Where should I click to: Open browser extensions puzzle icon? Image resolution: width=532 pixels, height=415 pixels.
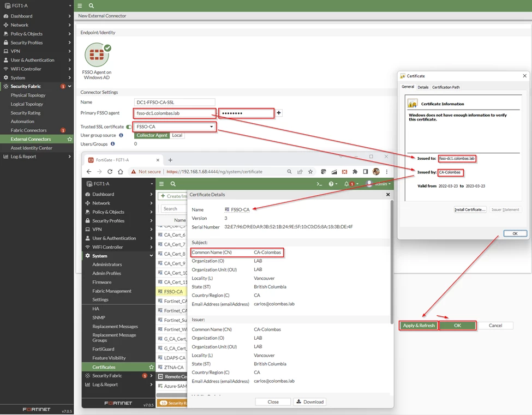pyautogui.click(x=355, y=172)
